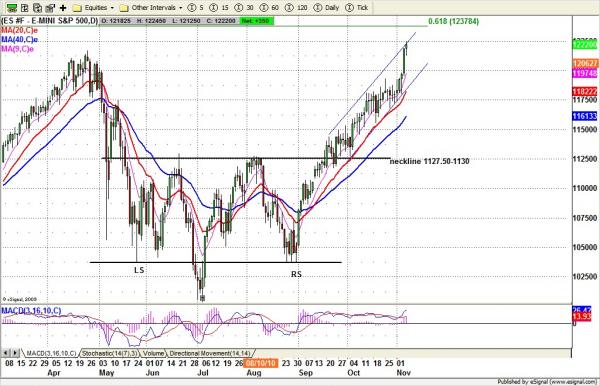
Task: Select the Tick interval button
Action: click(357, 7)
